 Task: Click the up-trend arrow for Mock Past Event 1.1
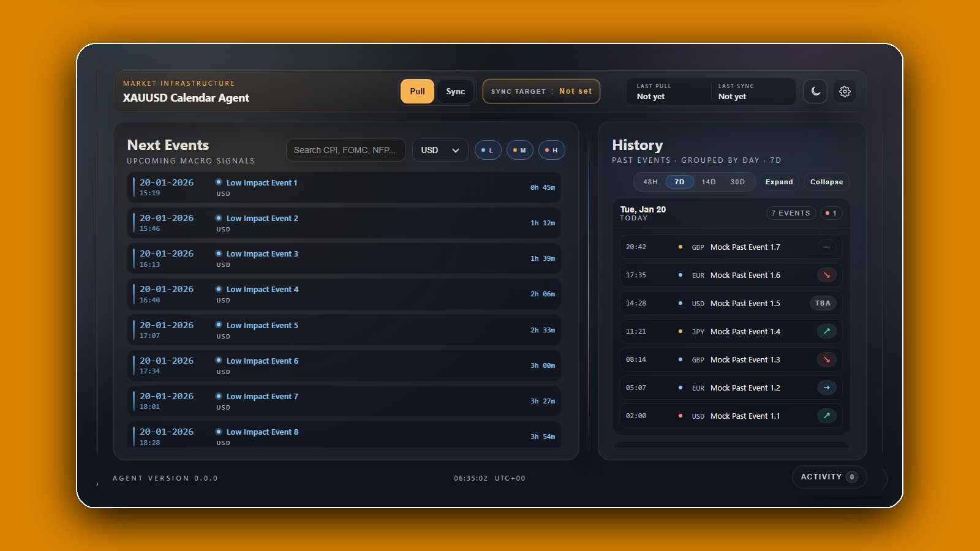click(827, 416)
